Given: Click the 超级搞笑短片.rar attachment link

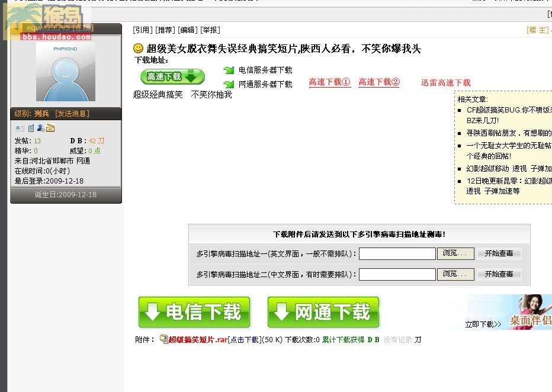Looking at the screenshot, I should coord(198,339).
